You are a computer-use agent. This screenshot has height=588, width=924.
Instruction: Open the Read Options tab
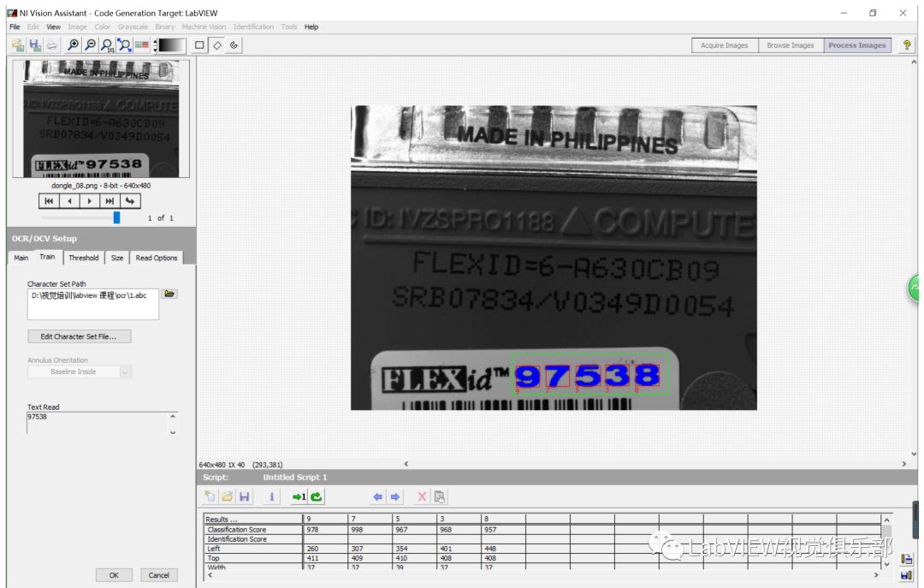pos(156,257)
